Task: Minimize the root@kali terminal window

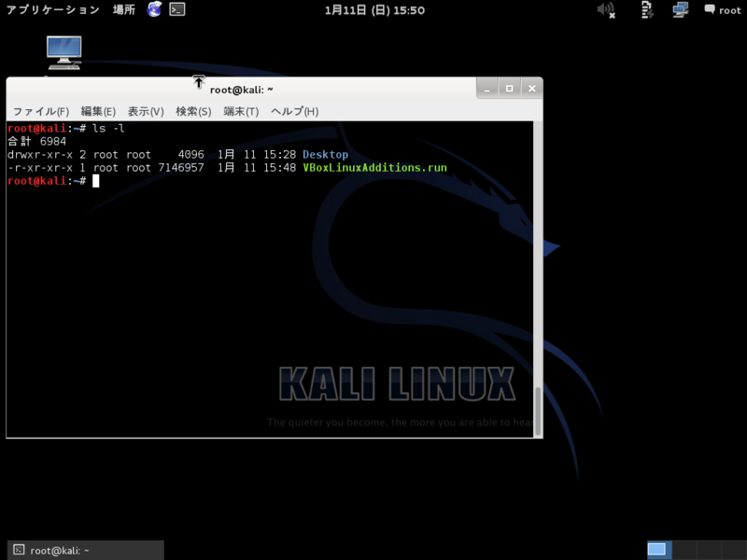Action: pos(486,89)
